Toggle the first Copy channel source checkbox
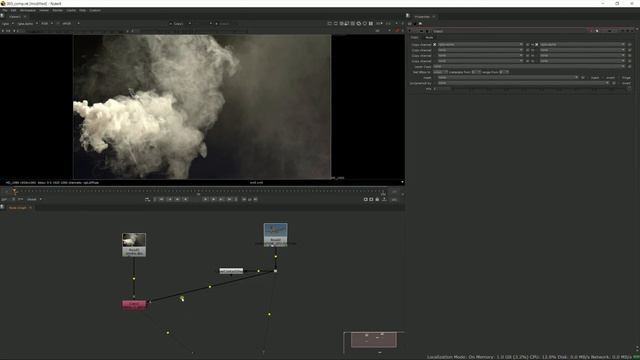640x360 pixels. click(x=435, y=44)
